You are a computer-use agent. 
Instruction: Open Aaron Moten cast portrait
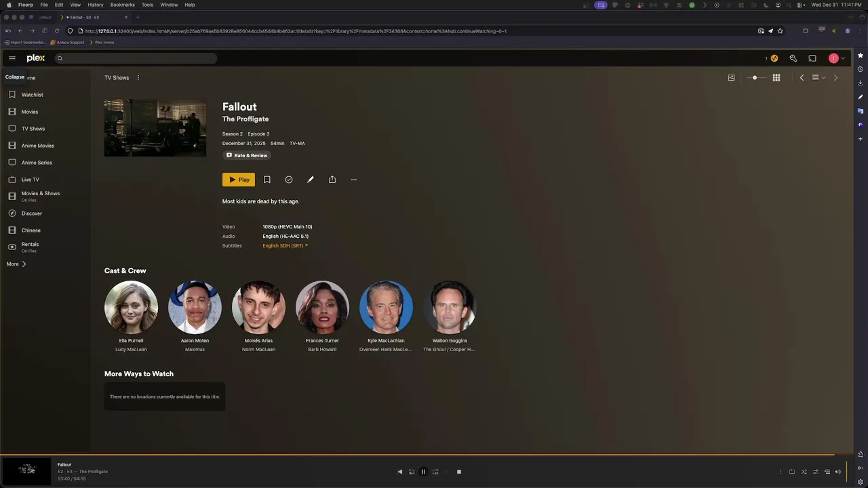pos(195,308)
